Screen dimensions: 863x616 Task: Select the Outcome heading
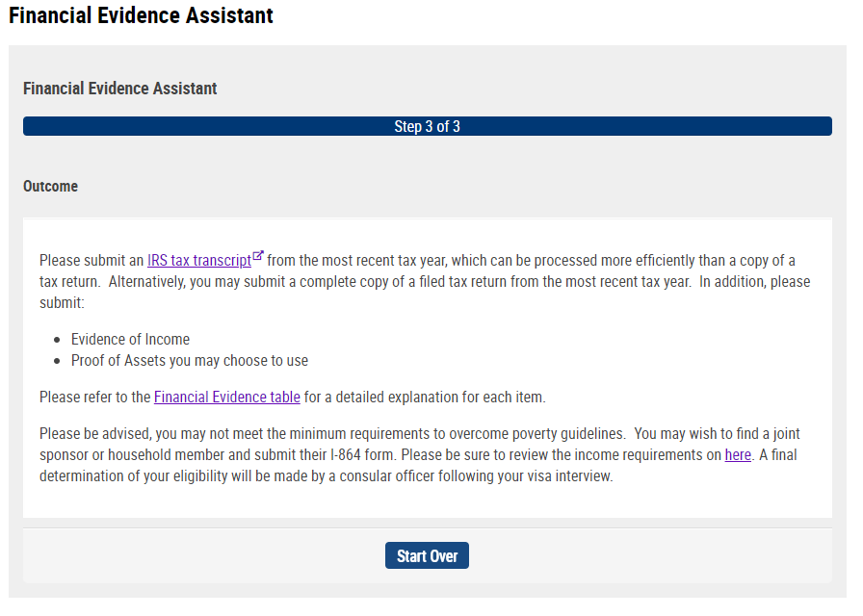(51, 187)
